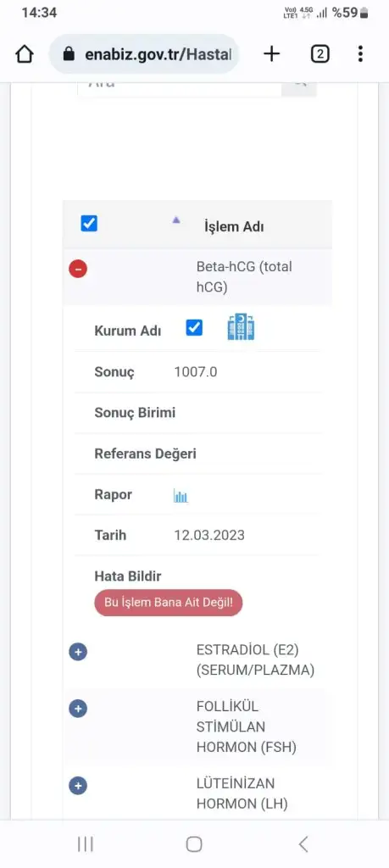The image size is (389, 868).
Task: Expand the FOLLİKÜL STİMÜLAN HORMON (FSH) row
Action: pyautogui.click(x=78, y=709)
